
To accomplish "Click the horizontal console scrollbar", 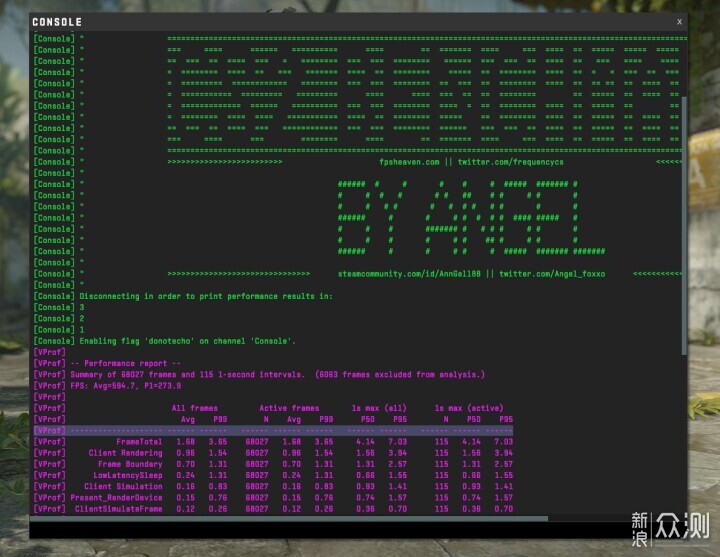I will 289,518.
